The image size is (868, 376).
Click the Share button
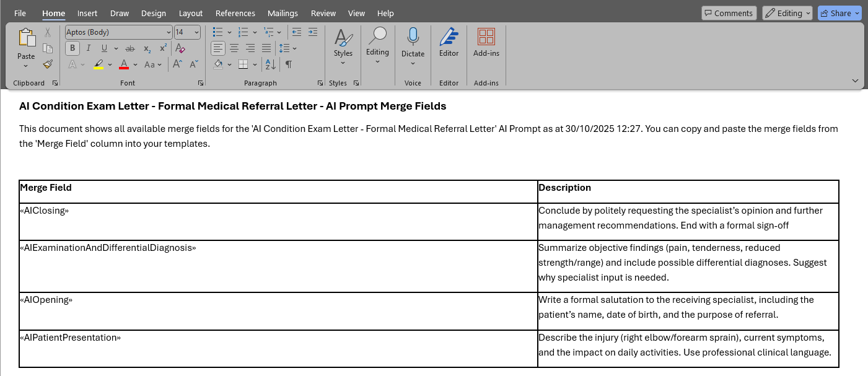click(x=839, y=13)
